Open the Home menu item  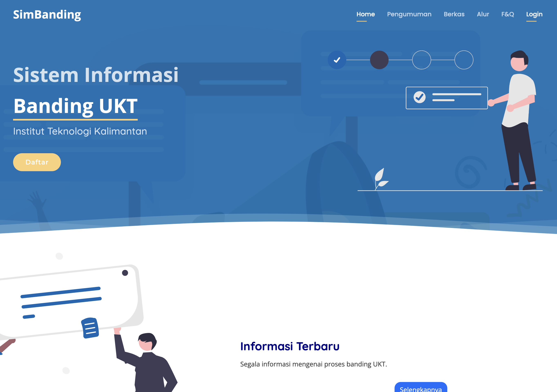365,14
